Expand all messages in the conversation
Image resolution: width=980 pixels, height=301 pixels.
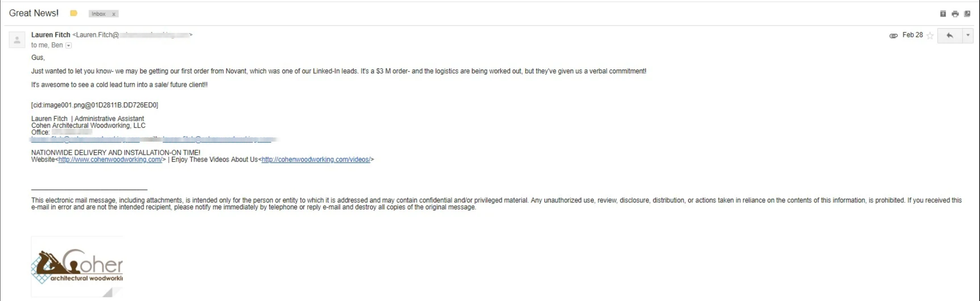[x=943, y=14]
